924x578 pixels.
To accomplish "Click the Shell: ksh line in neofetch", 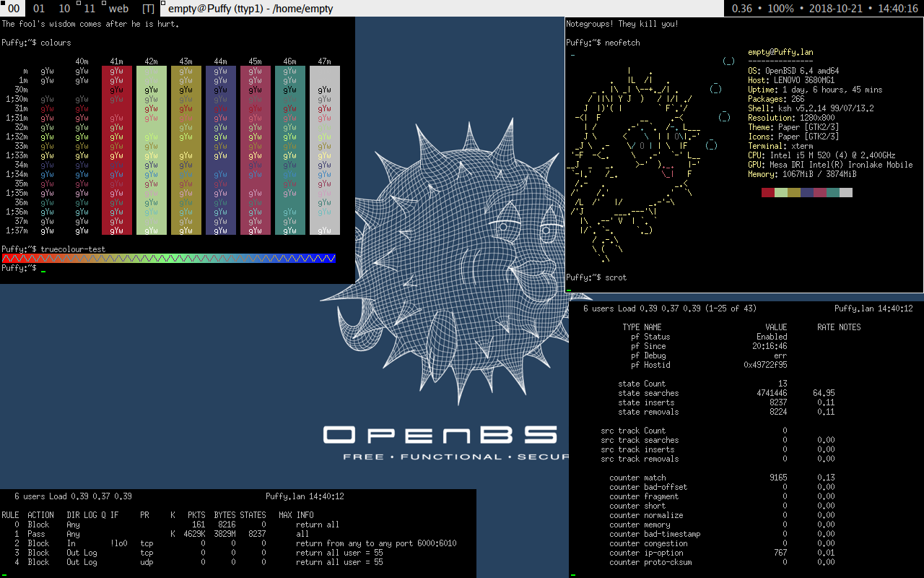I will [811, 108].
